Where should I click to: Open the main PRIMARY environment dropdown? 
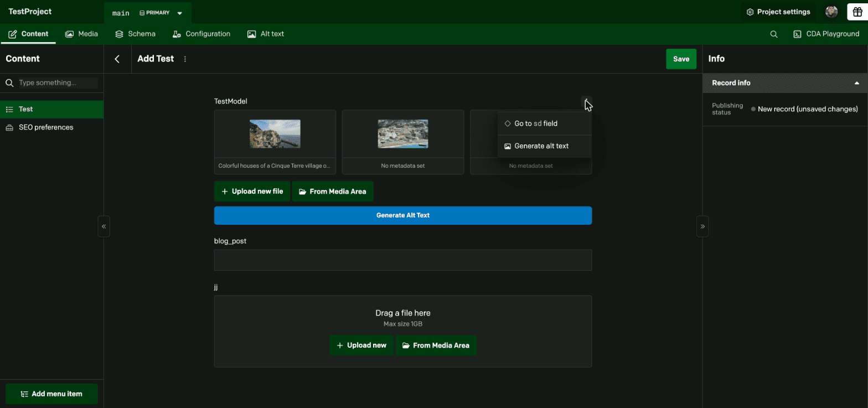(147, 13)
